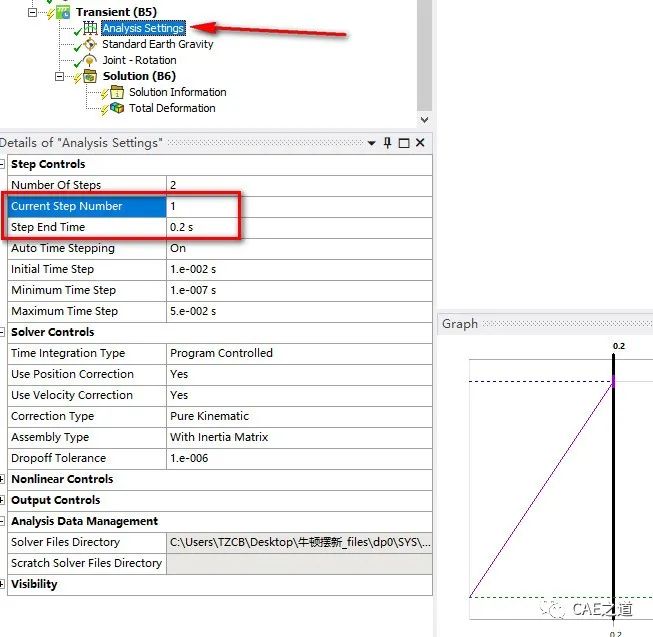
Task: Click the Number Of Steps label cell
Action: click(x=87, y=185)
